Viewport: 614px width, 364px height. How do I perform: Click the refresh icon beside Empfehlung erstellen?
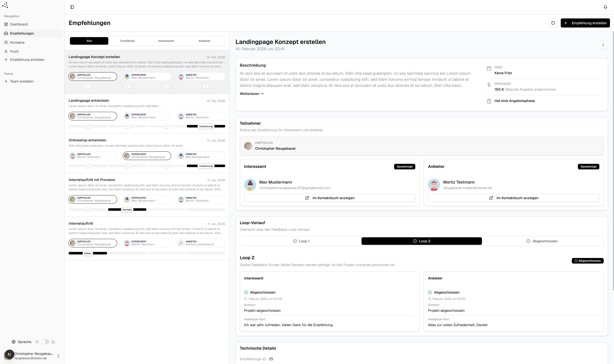pyautogui.click(x=553, y=23)
